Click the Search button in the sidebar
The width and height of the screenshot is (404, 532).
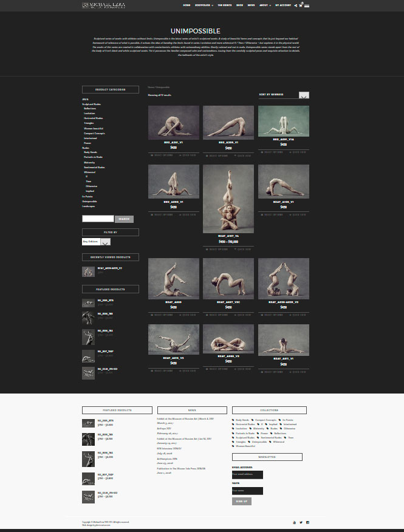click(x=124, y=219)
